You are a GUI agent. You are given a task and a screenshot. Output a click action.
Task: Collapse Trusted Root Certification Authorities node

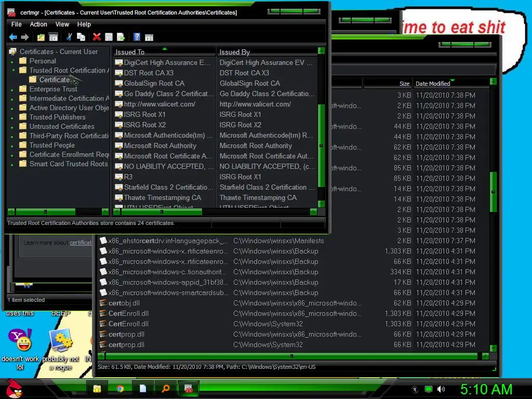pyautogui.click(x=13, y=70)
